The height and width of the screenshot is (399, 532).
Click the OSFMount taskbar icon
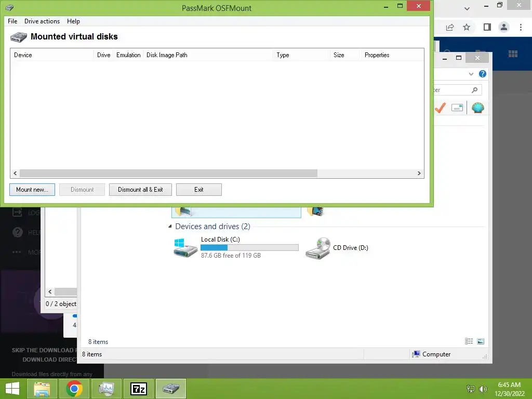[170, 389]
